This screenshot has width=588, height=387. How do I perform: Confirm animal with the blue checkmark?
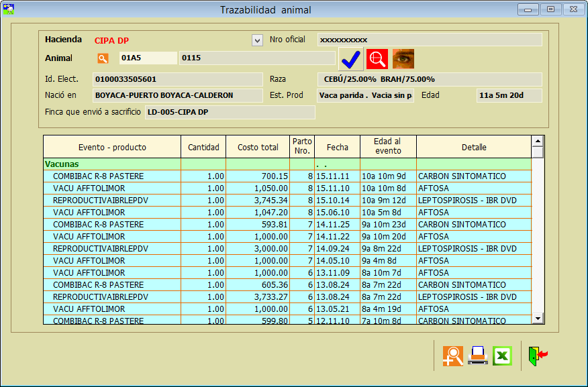click(x=351, y=59)
